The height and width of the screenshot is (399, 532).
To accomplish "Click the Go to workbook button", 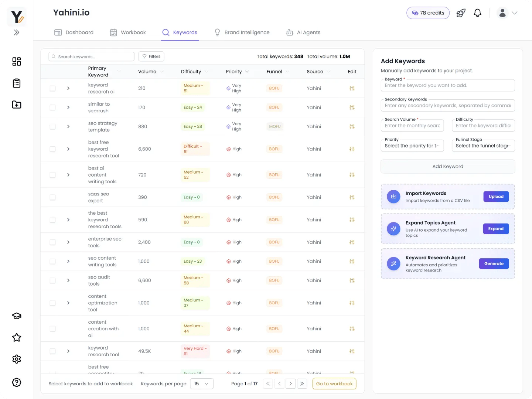I will pyautogui.click(x=334, y=383).
